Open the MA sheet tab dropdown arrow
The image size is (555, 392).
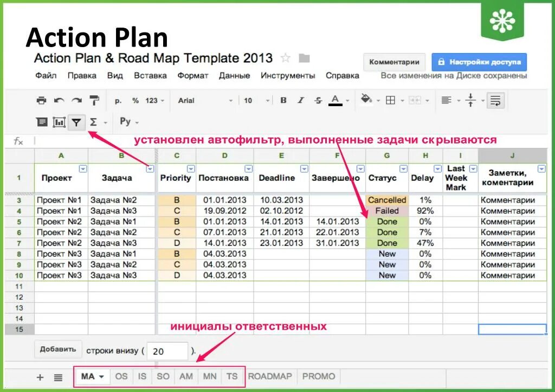coord(101,377)
